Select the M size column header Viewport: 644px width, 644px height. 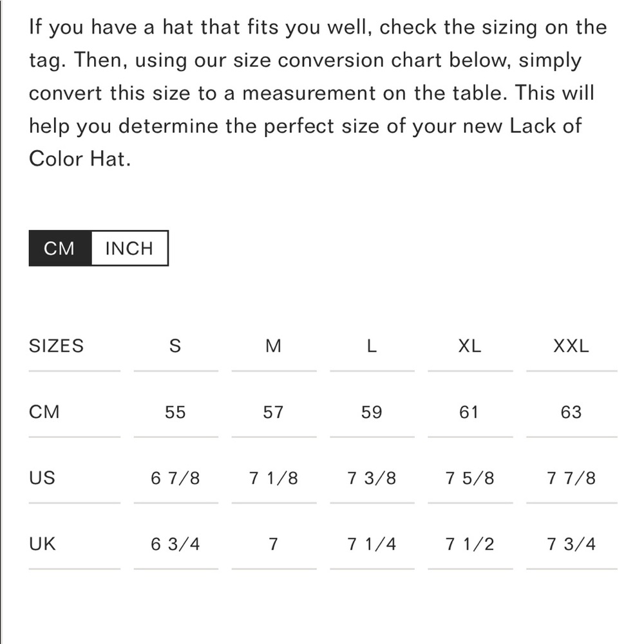[274, 346]
